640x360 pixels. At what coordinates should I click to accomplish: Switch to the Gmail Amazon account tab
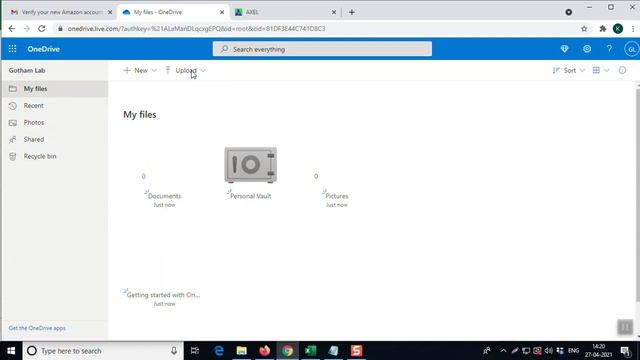(61, 12)
